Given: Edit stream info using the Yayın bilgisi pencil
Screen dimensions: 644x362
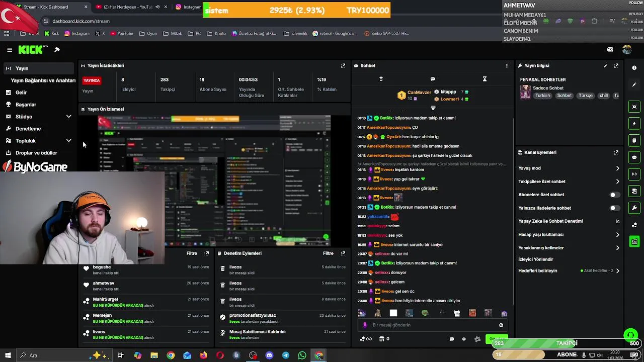Looking at the screenshot, I should coord(605,65).
